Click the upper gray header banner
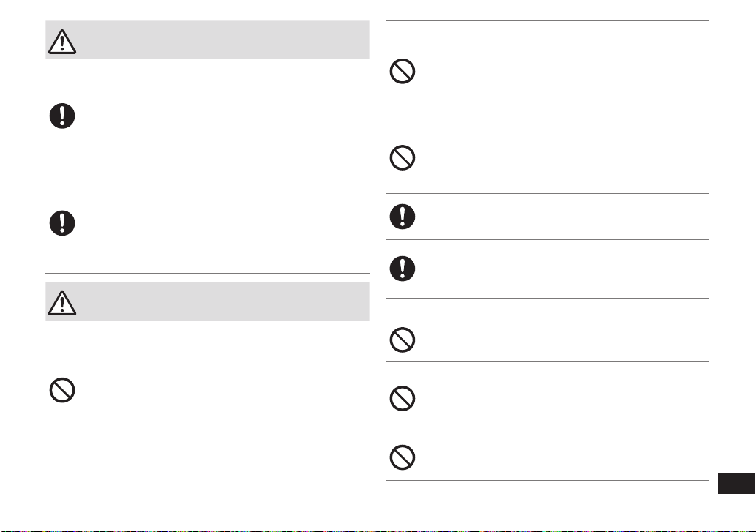Viewport: 756px width, 532px height. [207, 40]
